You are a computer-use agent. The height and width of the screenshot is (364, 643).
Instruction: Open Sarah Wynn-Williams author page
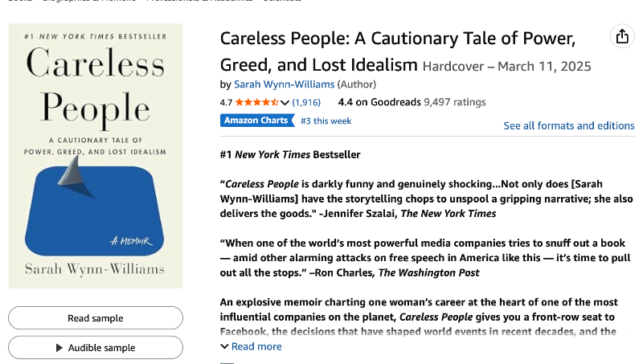(x=285, y=84)
